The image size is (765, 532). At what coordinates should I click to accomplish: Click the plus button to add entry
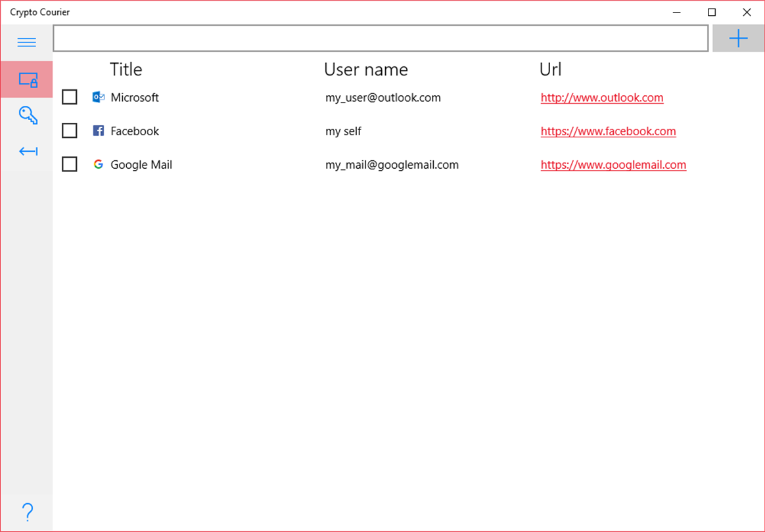738,39
